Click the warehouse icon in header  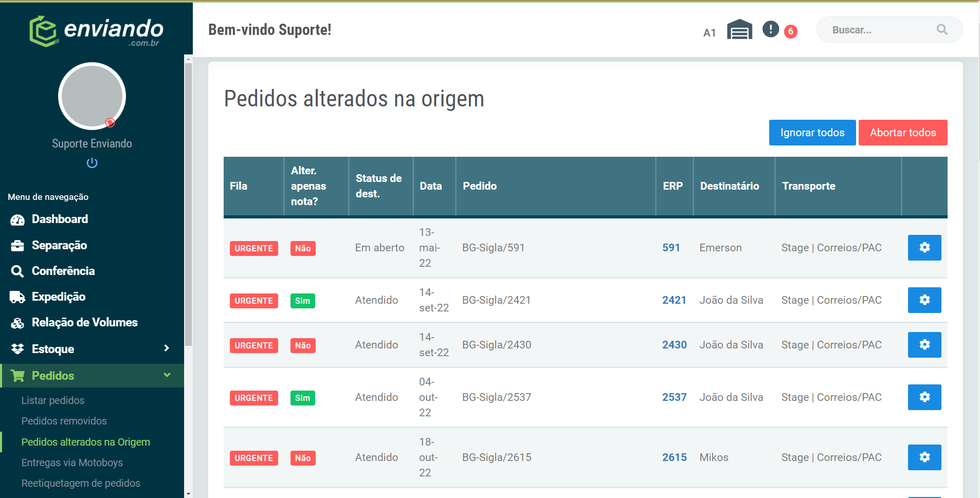[739, 30]
